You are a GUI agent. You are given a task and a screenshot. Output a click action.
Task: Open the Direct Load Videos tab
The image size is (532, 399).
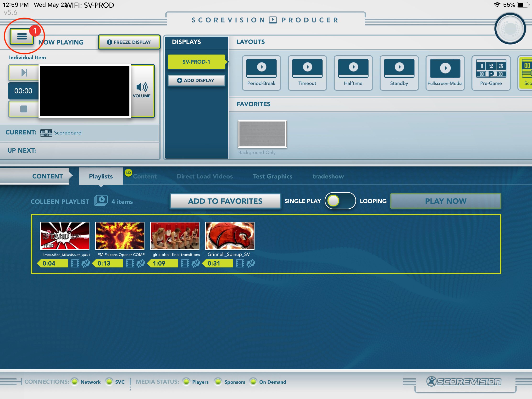point(205,176)
